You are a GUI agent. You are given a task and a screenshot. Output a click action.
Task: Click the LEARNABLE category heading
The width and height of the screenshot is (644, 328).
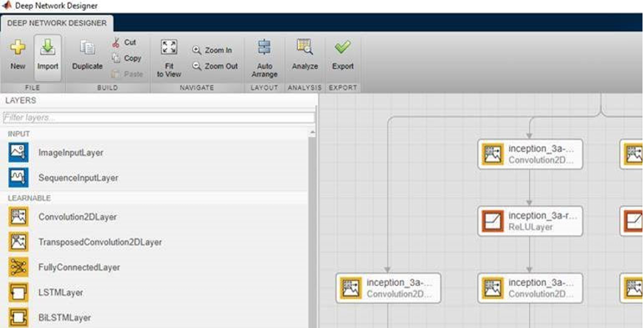tap(30, 198)
